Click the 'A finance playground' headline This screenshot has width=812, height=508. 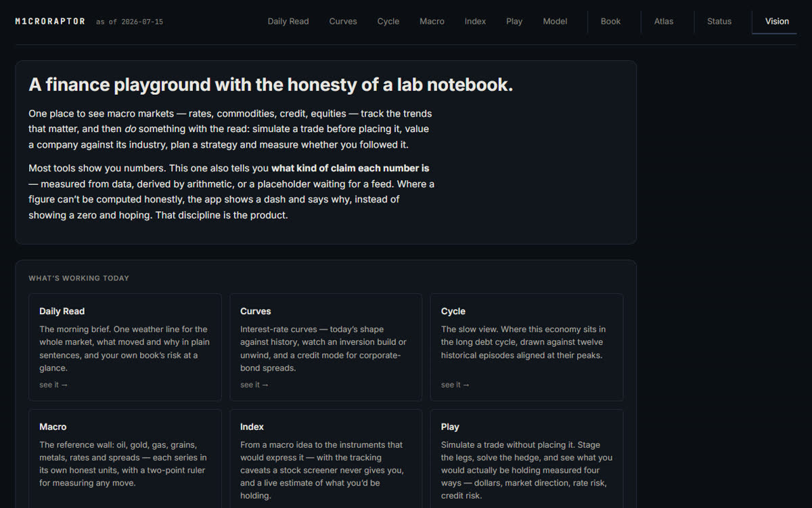(271, 85)
